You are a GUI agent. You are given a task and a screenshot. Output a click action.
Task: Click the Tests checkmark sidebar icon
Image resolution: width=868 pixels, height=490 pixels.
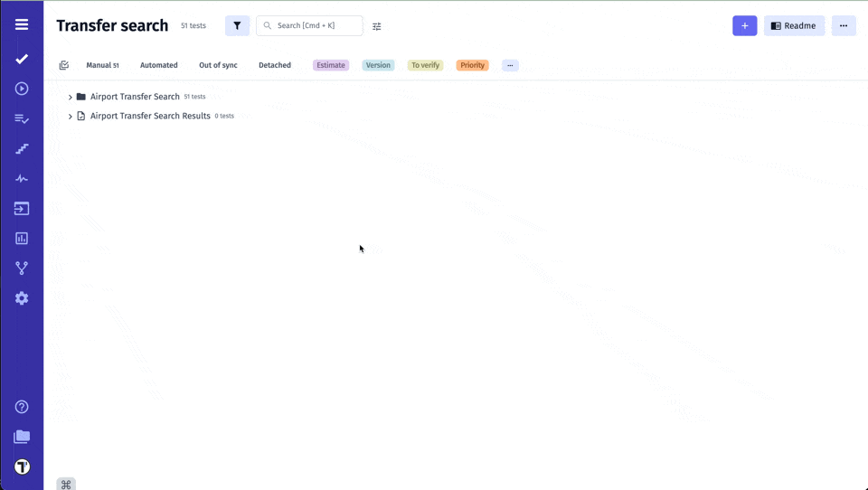(22, 59)
